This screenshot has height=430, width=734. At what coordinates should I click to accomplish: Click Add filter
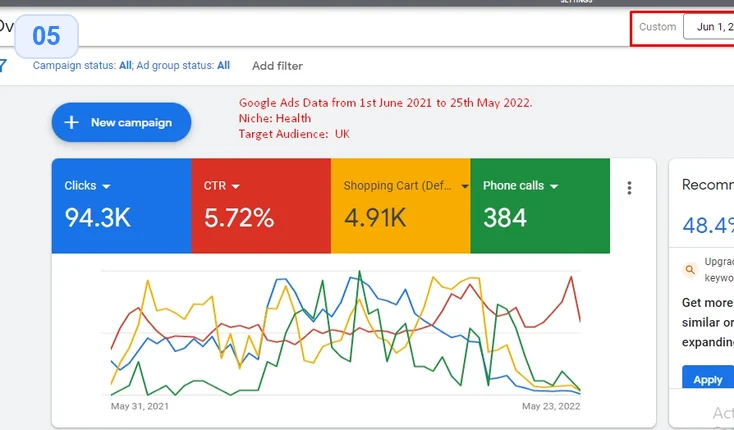point(277,66)
